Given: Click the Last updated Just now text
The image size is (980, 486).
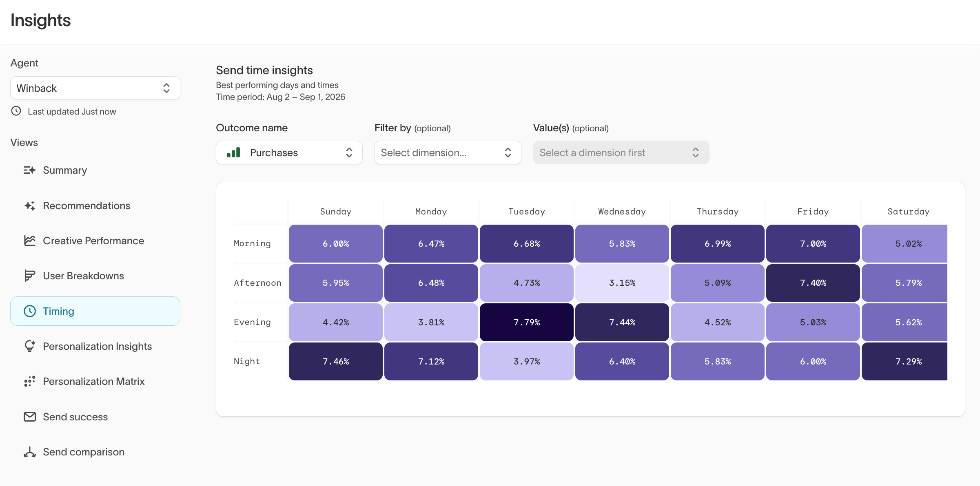Looking at the screenshot, I should (72, 111).
